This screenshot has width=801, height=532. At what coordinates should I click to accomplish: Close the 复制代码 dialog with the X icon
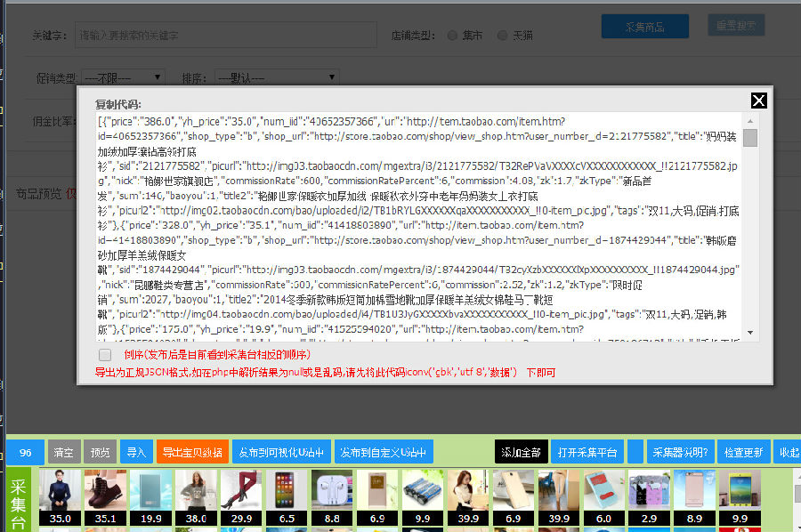click(758, 101)
